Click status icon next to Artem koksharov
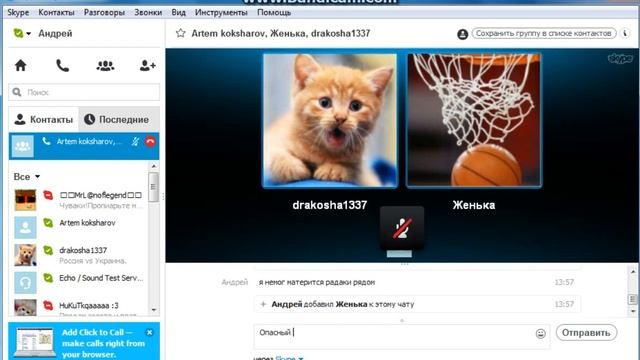The width and height of the screenshot is (640, 360). [x=48, y=223]
